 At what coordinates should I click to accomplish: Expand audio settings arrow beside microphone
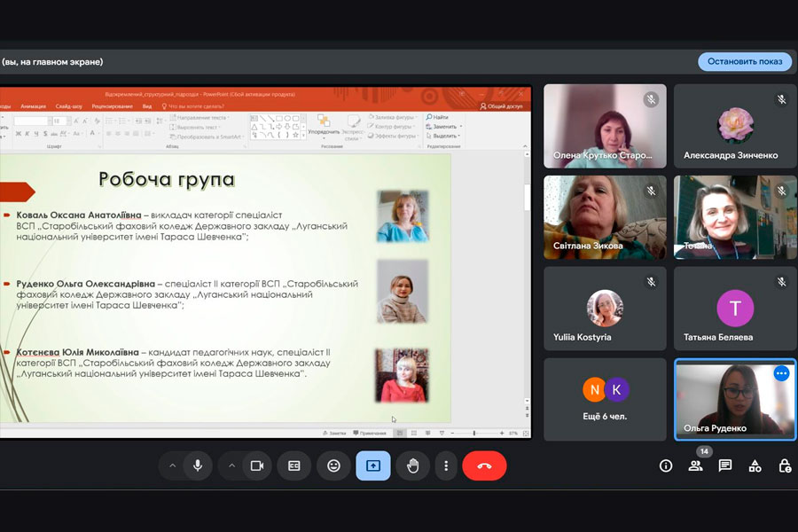[x=172, y=465]
